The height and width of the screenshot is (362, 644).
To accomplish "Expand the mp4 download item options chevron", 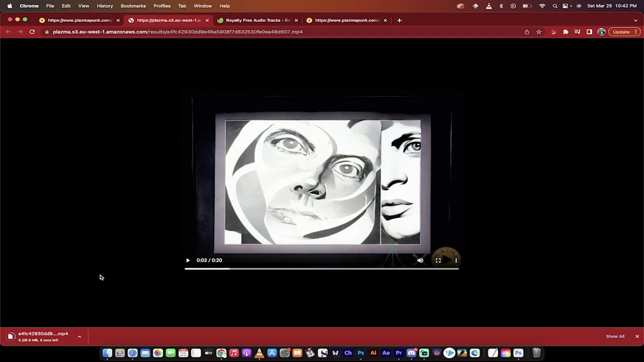I will (79, 336).
